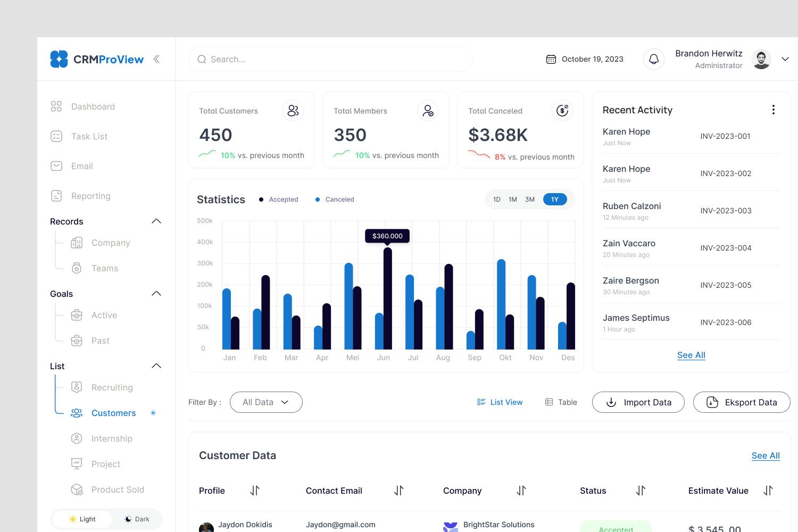
Task: Click the CRMProView logo icon
Action: (59, 59)
